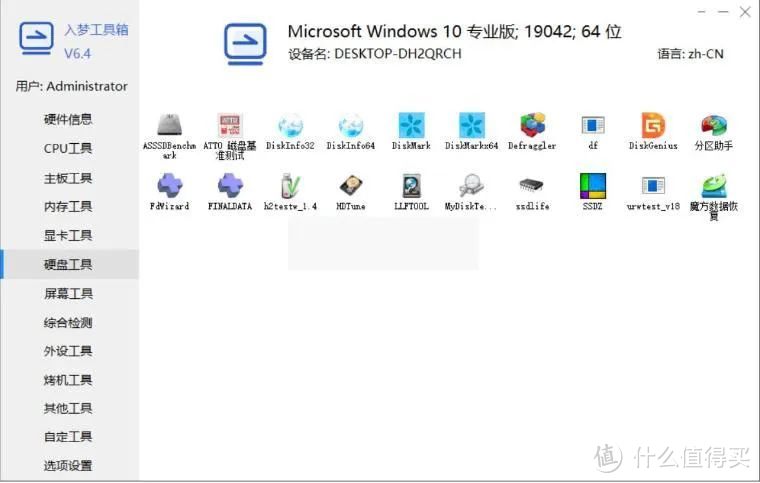The width and height of the screenshot is (760, 483).
Task: Select 硬盘工具 in the sidebar
Action: point(68,265)
